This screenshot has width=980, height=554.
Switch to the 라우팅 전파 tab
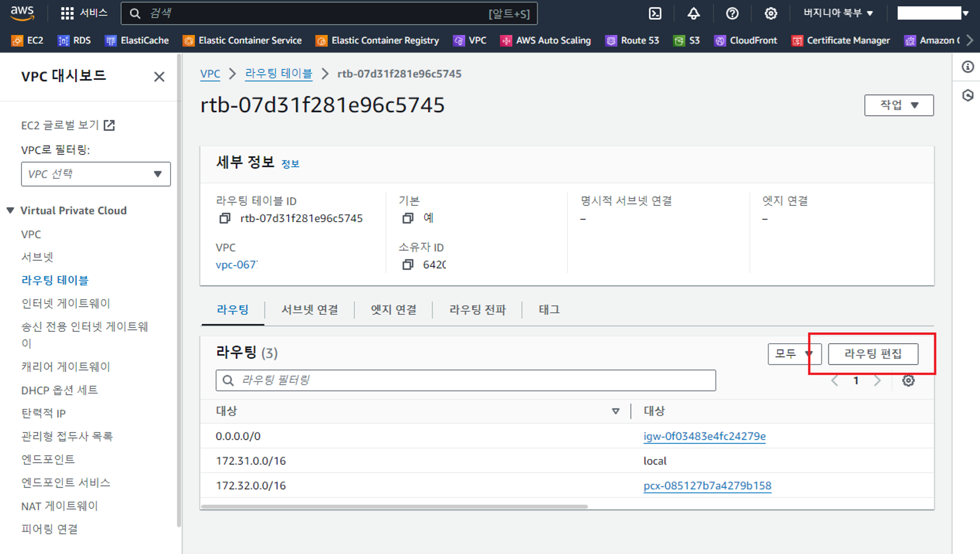477,310
